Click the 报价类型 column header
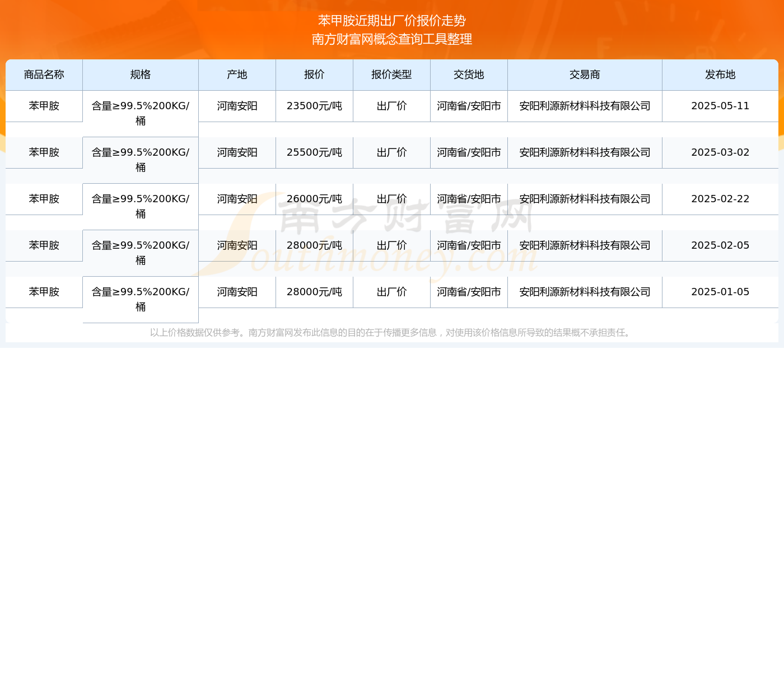Viewport: 784px width, 675px height. 391,75
